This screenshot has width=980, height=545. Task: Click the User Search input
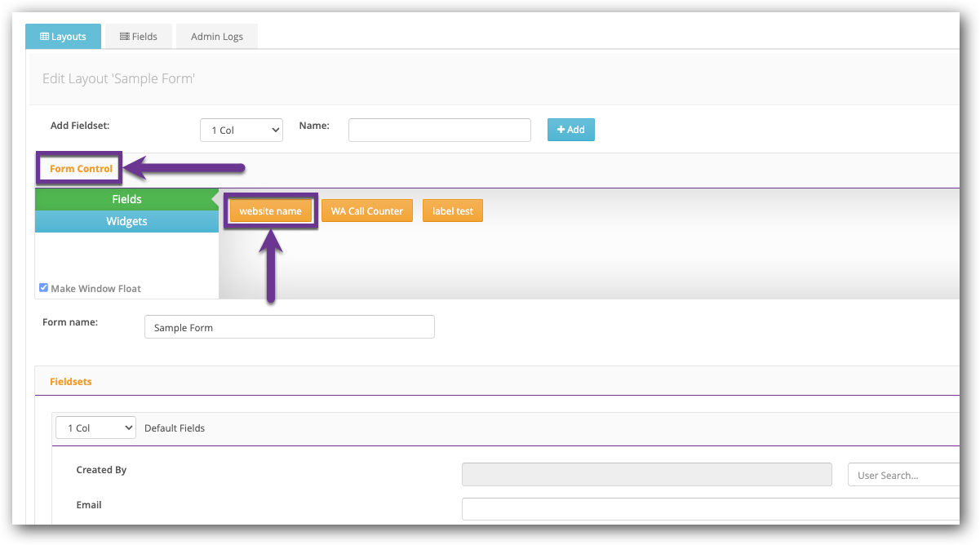[903, 475]
